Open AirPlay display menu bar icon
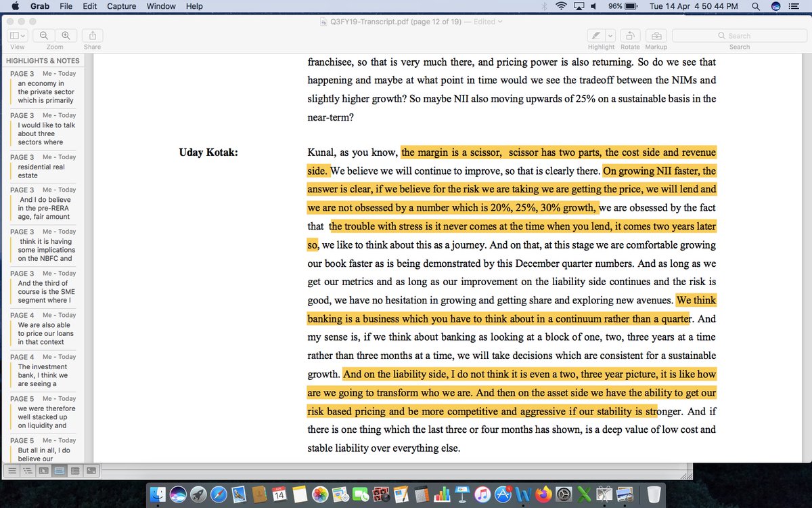The height and width of the screenshot is (508, 812). tap(579, 6)
